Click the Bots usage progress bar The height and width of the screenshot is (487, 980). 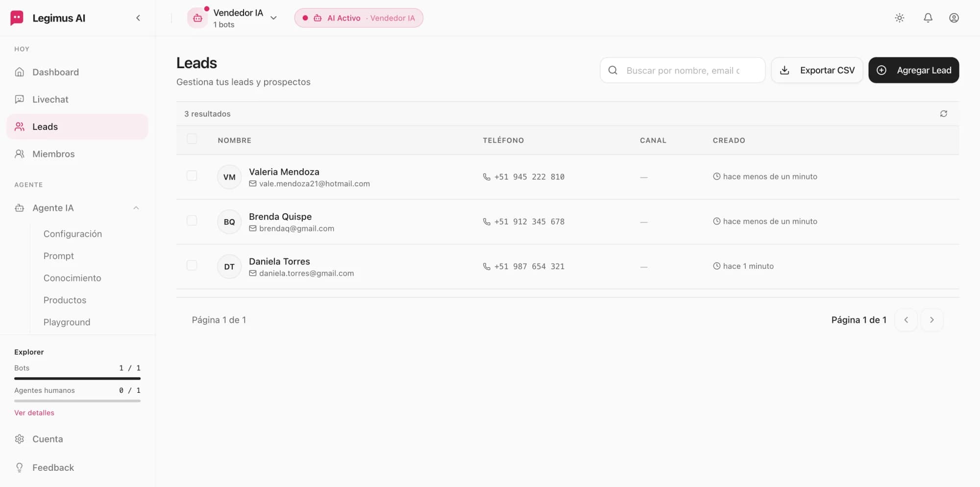[77, 379]
